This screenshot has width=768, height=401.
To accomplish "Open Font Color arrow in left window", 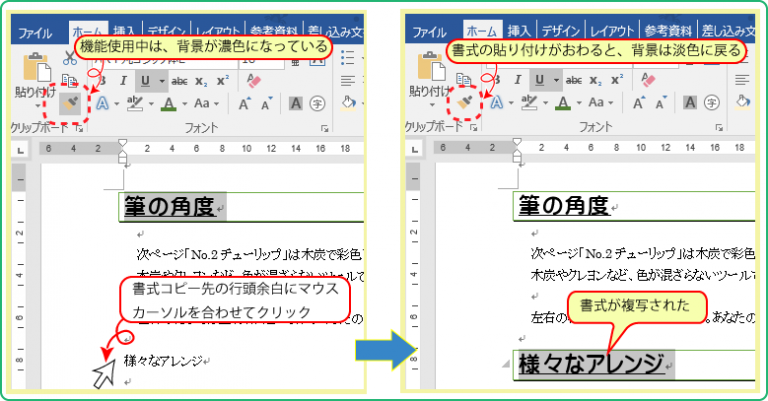I will click(185, 104).
